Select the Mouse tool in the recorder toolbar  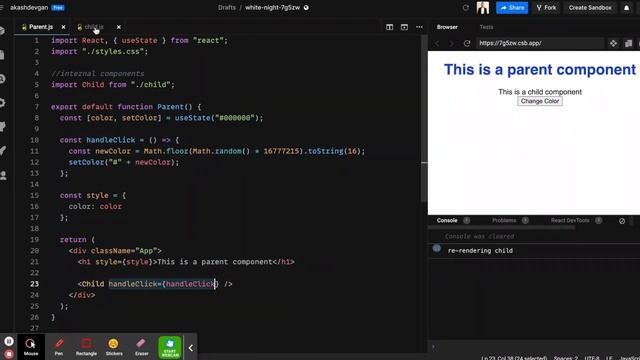[31, 347]
